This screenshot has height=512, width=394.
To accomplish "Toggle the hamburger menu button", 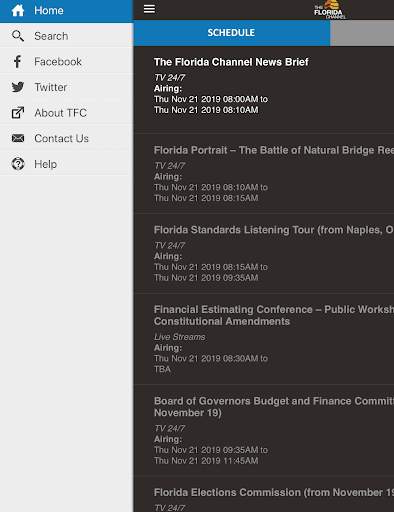I will pos(149,9).
